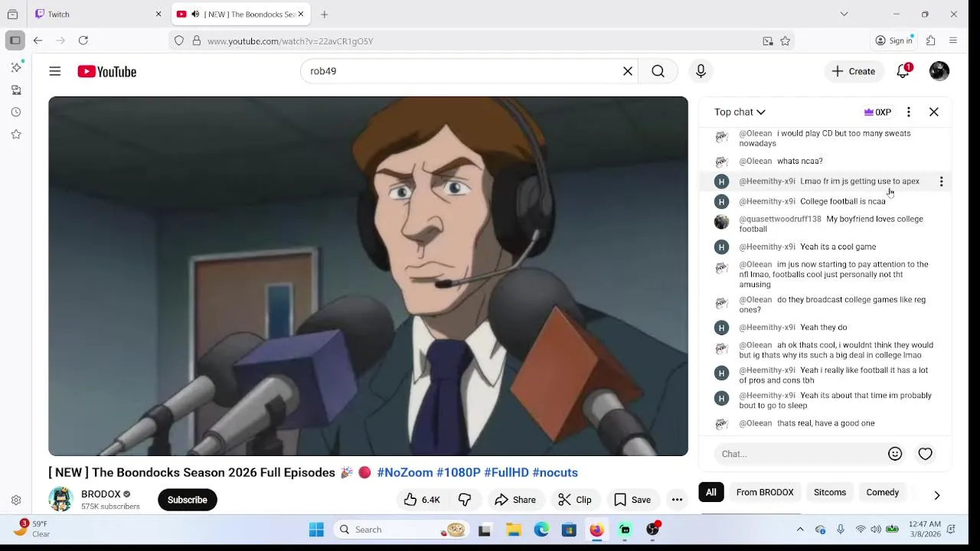
Task: Save video to a playlist
Action: point(632,500)
